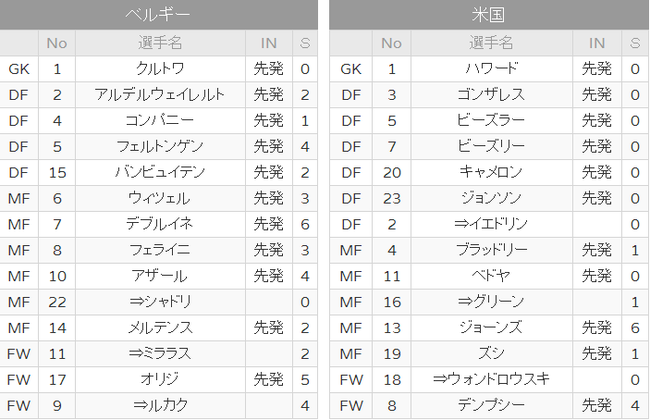Click substitute ⇒ミララス entry
The height and width of the screenshot is (420, 650).
[x=160, y=354]
